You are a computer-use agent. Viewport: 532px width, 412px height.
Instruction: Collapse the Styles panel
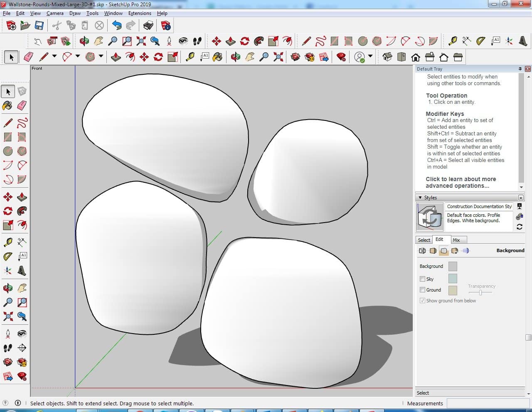(420, 198)
